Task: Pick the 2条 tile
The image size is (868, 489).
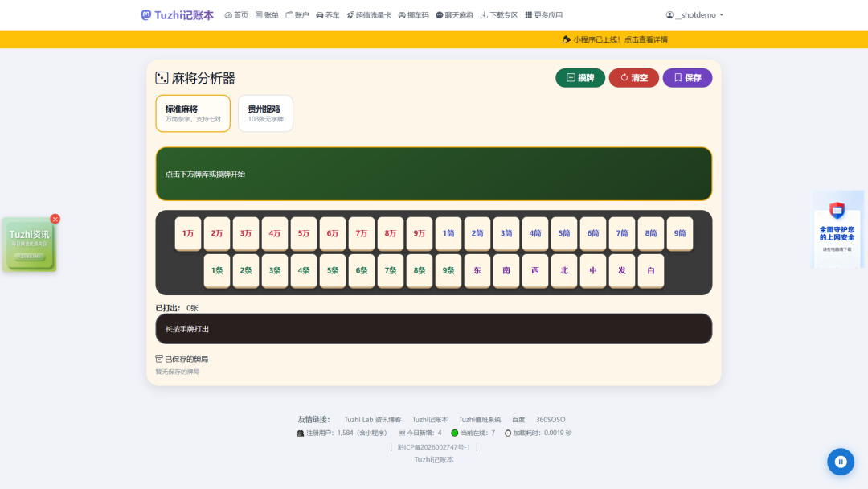Action: [246, 271]
